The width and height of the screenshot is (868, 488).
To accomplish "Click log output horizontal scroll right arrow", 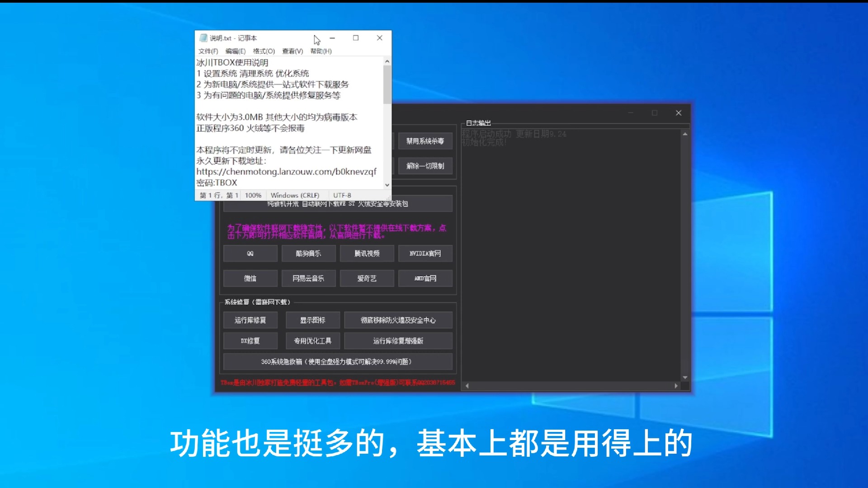I will [676, 386].
